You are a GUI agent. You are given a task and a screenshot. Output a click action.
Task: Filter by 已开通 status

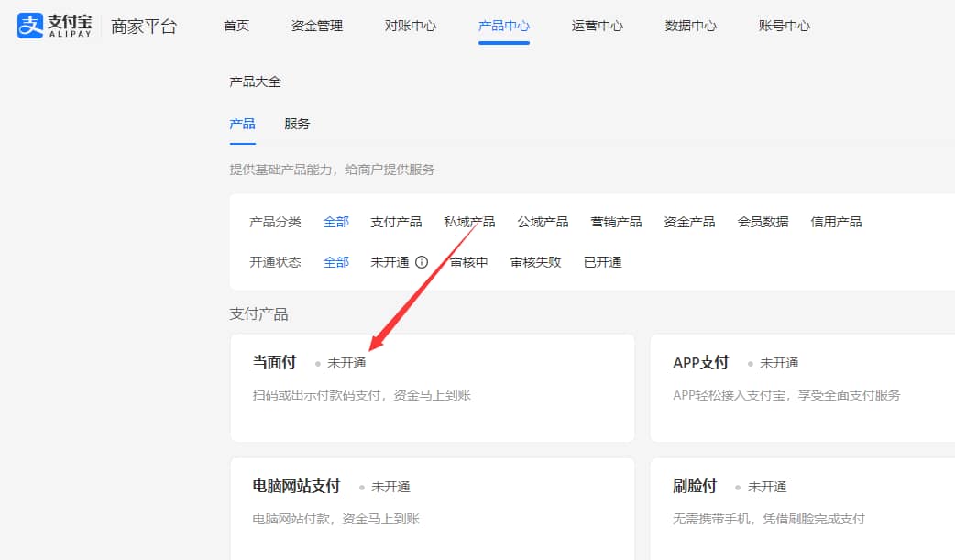(602, 261)
